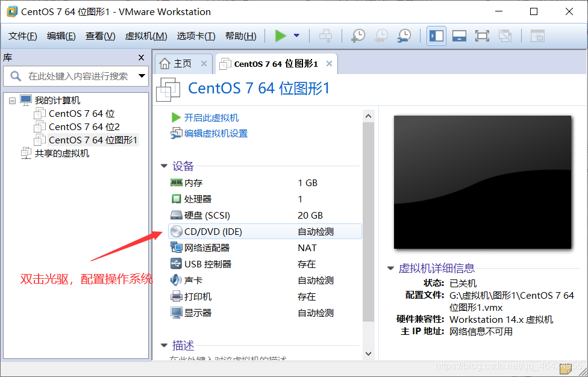Select 共享的虚拟机 in library tree
The height and width of the screenshot is (377, 588).
[62, 154]
